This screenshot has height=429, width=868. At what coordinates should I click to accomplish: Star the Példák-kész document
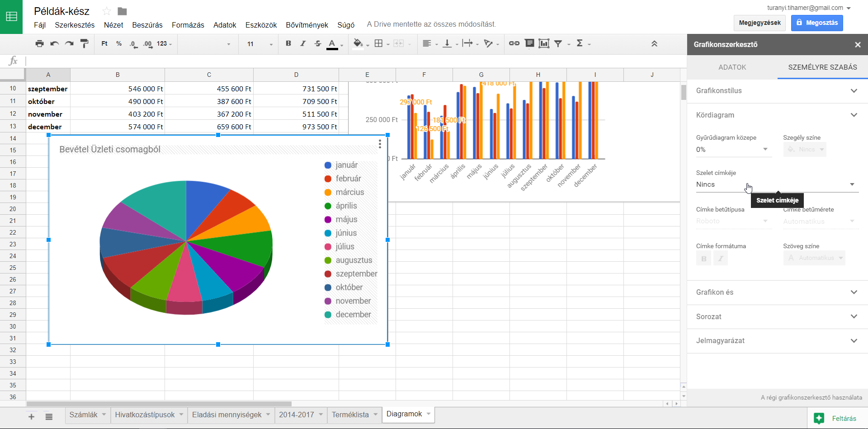coord(107,11)
